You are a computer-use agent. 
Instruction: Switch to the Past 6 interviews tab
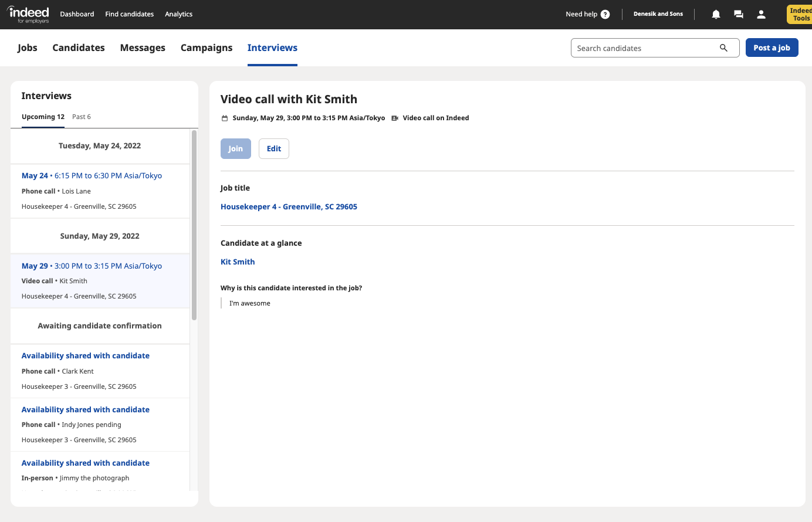click(82, 117)
